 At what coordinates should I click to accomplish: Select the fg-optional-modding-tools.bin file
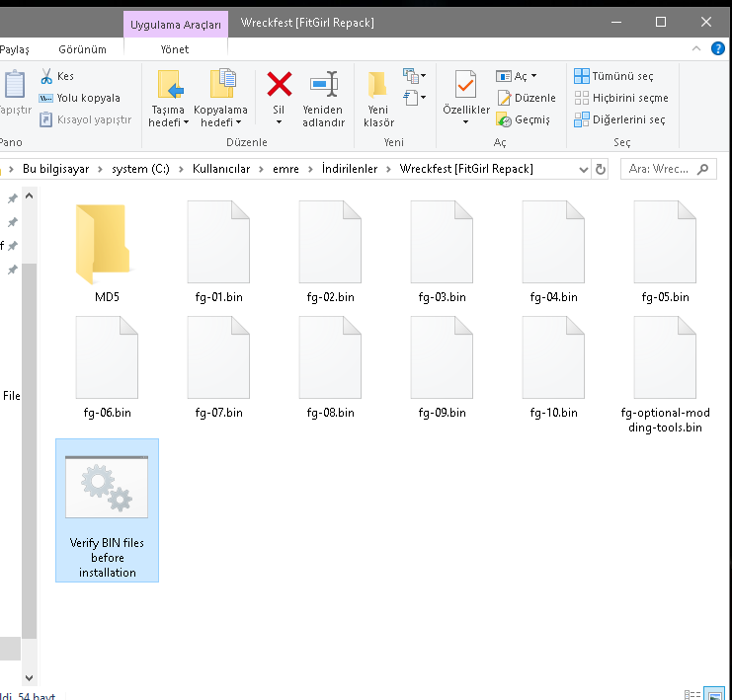(665, 375)
